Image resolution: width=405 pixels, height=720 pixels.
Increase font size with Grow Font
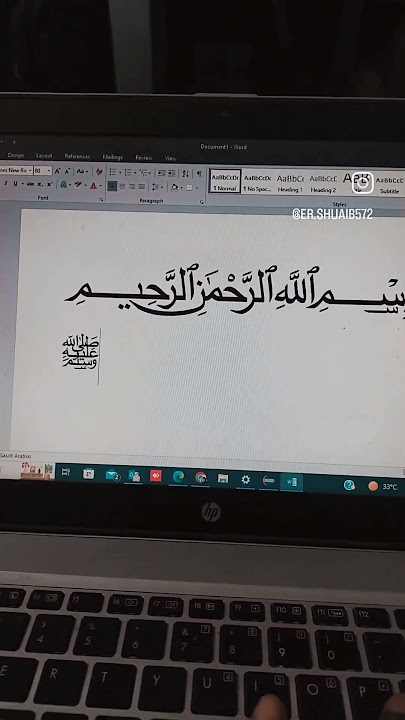point(58,171)
